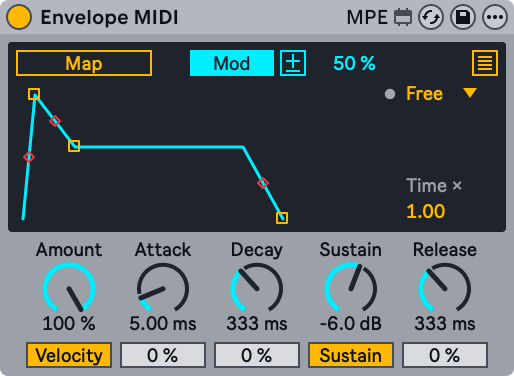
Task: Select the Time × 1.00 value
Action: [426, 211]
